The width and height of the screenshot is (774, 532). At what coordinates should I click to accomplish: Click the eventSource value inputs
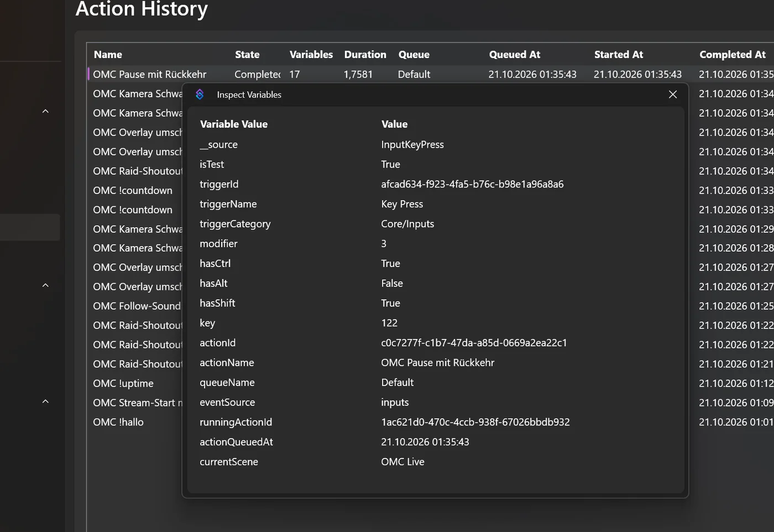(x=395, y=403)
